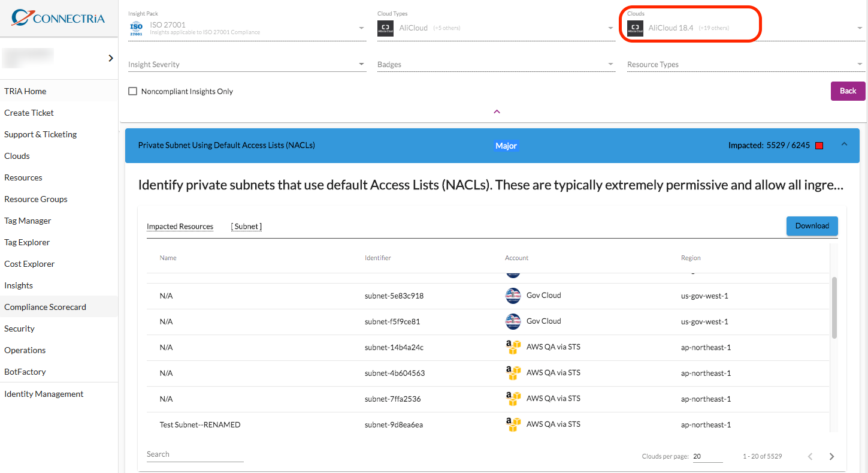Click Gov Cloud icon for subnet-f5f9ce81

tap(513, 321)
